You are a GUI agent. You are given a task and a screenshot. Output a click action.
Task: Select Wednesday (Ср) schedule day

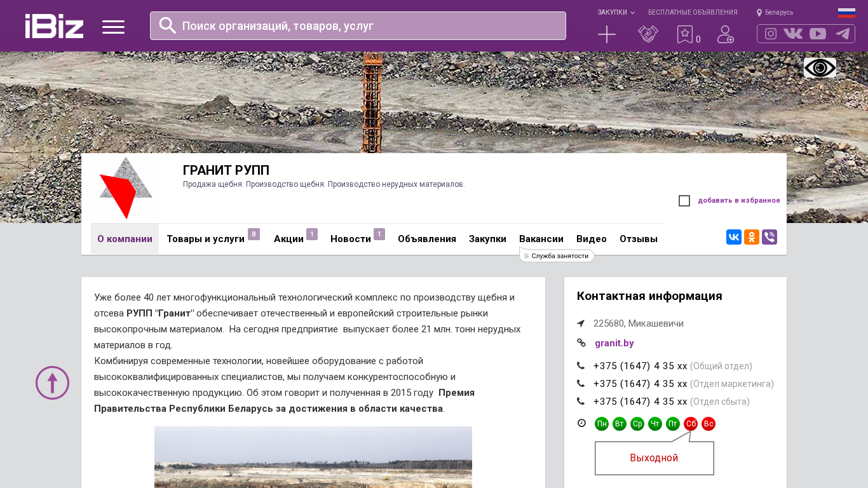637,424
